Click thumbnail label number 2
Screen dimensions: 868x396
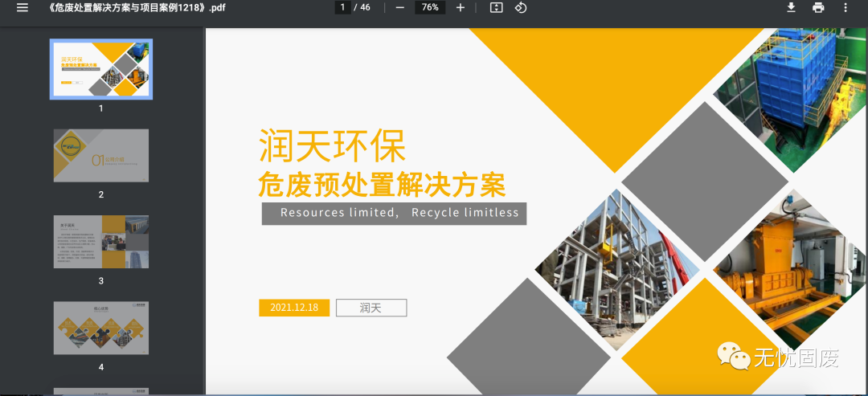[101, 194]
